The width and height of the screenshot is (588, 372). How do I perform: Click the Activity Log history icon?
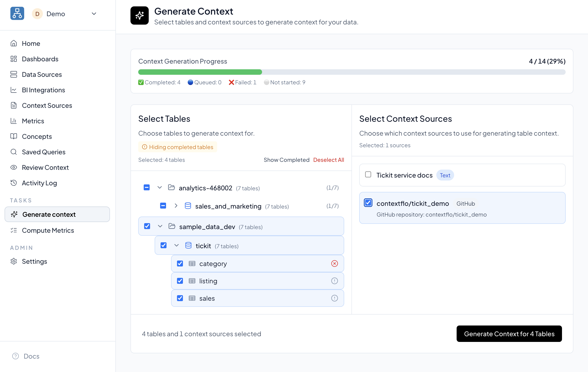14,183
